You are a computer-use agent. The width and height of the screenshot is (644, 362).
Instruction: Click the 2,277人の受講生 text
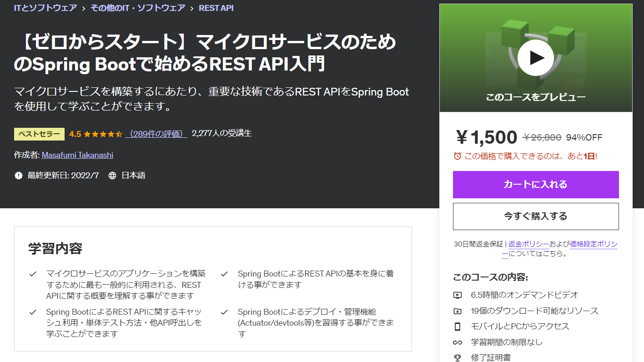[222, 133]
